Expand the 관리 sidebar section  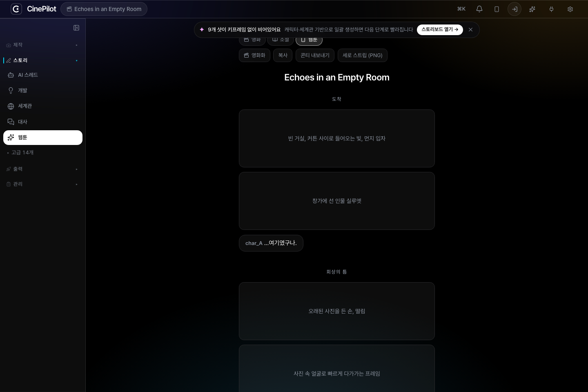point(42,184)
